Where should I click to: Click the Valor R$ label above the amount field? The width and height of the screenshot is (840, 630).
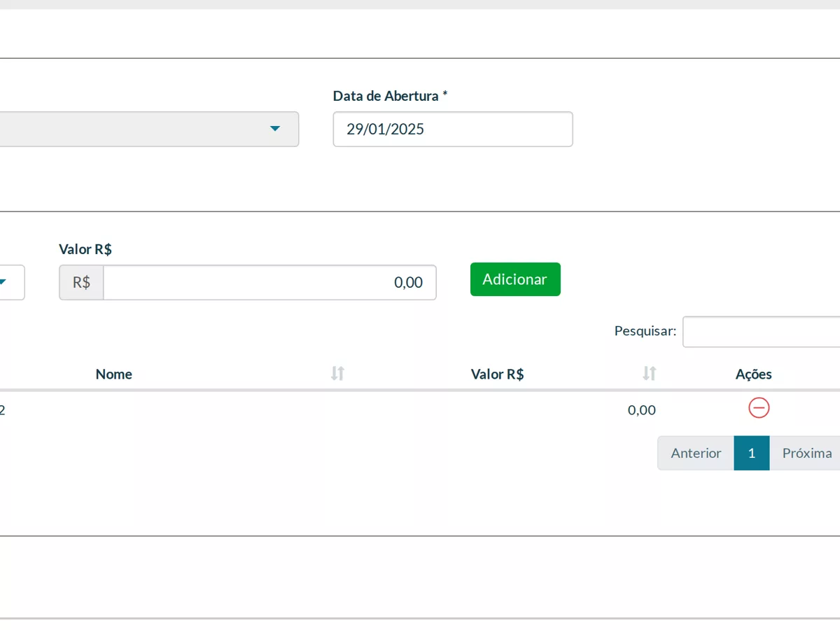point(85,249)
